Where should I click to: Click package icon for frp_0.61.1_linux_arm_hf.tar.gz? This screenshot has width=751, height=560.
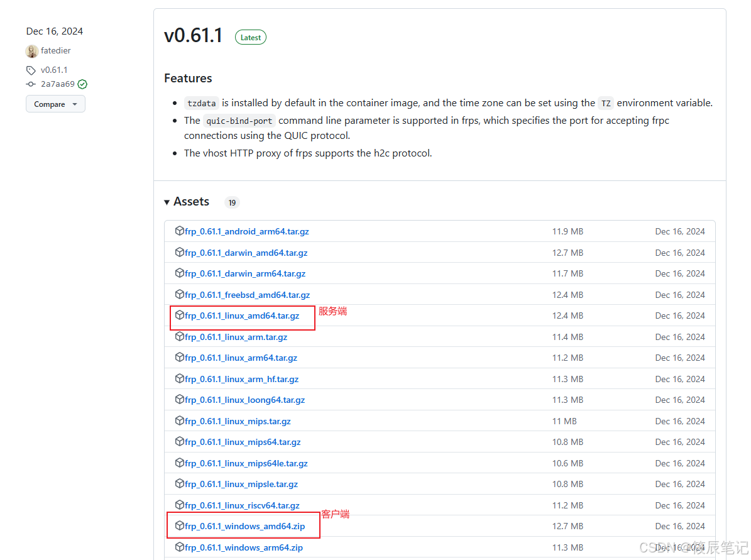tap(180, 378)
